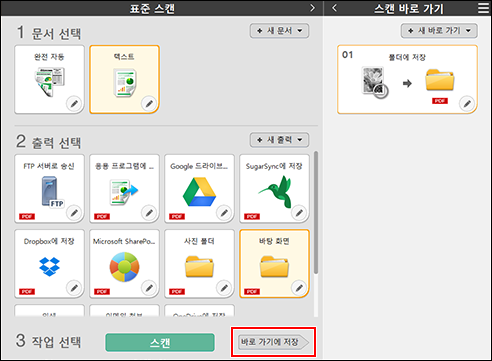Click the pencil on 응용 프로그램에 tile
This screenshot has height=361, width=492.
pos(149,212)
